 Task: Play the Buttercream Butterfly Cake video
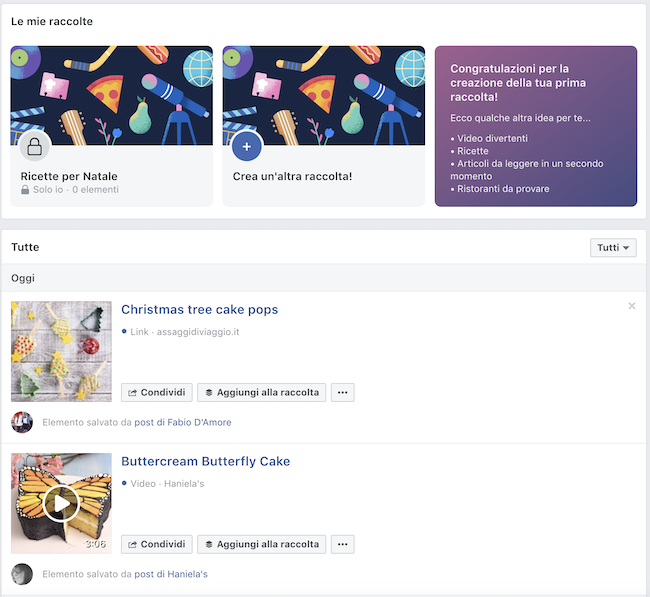click(61, 503)
